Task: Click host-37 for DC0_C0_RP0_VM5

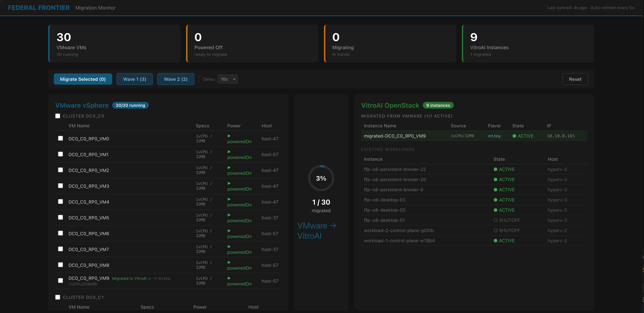Action: (x=270, y=218)
